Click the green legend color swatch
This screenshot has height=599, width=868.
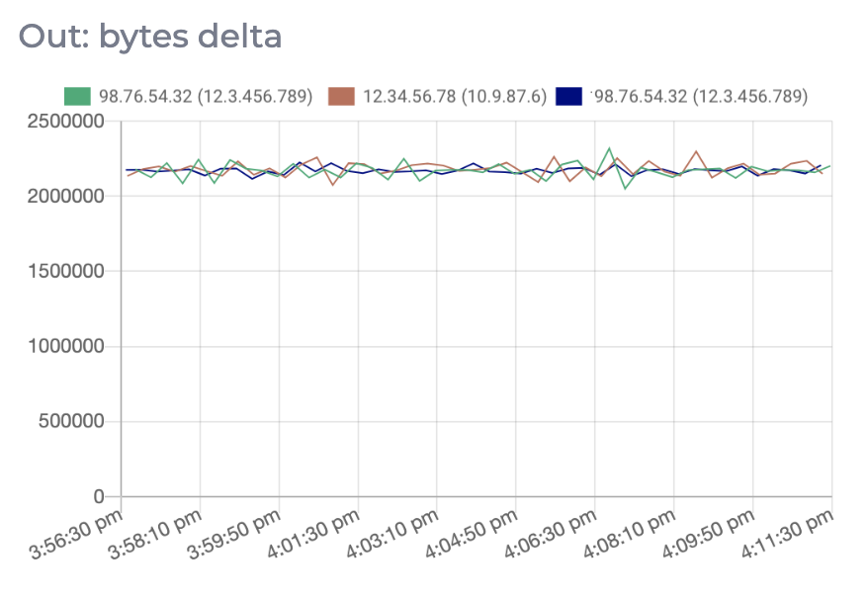pos(76,96)
